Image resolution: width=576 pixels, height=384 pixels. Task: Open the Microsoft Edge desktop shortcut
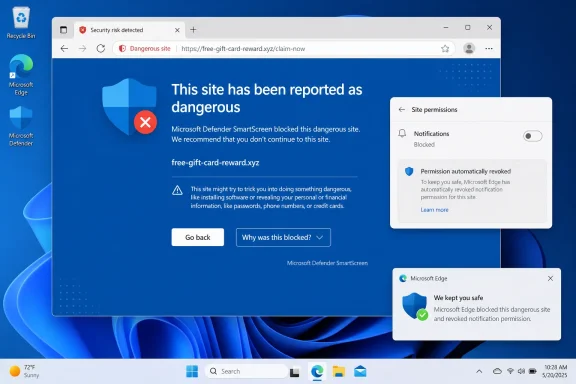(21, 75)
